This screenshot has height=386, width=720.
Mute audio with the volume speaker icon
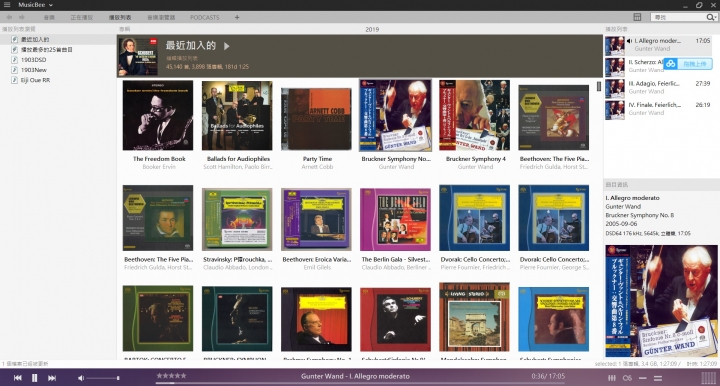pos(80,378)
